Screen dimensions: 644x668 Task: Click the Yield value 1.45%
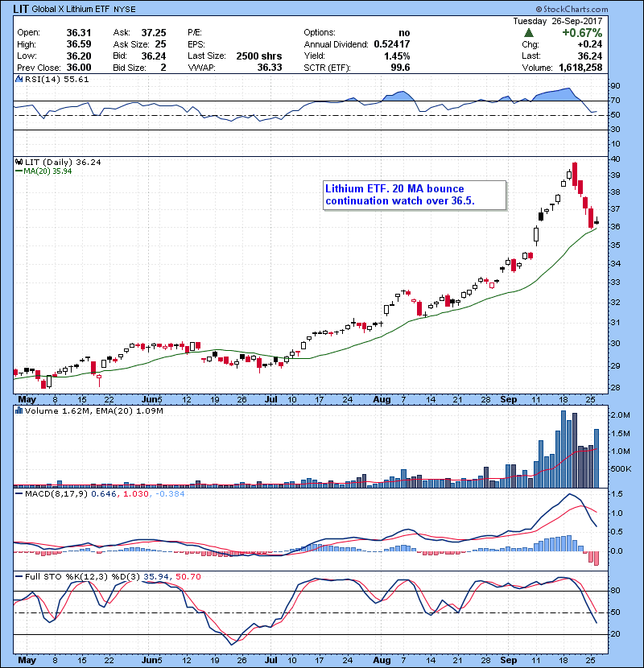pyautogui.click(x=397, y=56)
